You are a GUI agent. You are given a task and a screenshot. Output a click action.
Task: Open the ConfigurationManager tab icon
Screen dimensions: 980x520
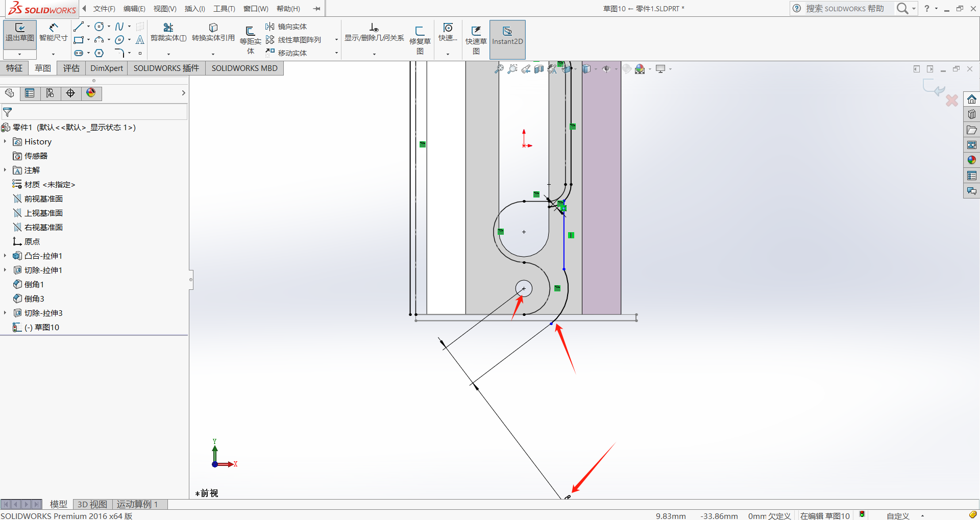click(x=50, y=93)
